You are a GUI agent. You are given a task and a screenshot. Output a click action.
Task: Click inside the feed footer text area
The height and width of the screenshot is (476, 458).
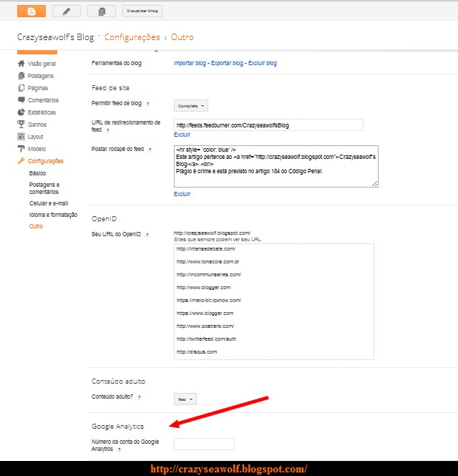pos(276,166)
